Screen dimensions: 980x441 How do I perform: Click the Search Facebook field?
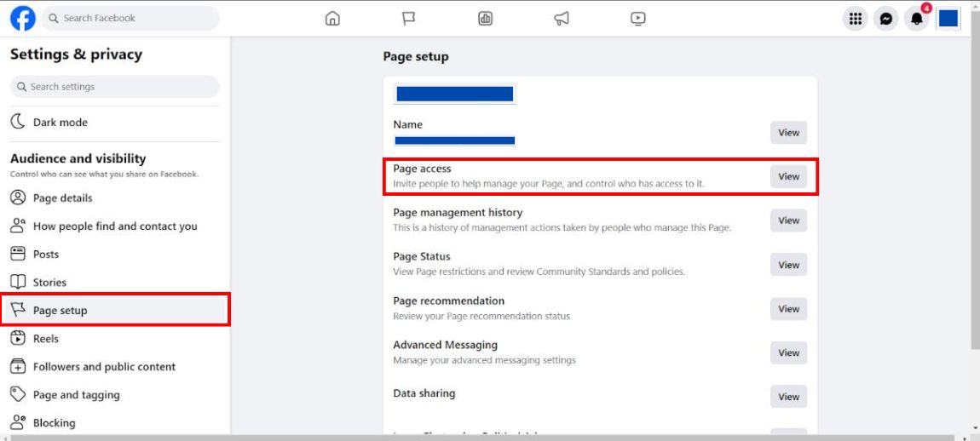[x=130, y=18]
